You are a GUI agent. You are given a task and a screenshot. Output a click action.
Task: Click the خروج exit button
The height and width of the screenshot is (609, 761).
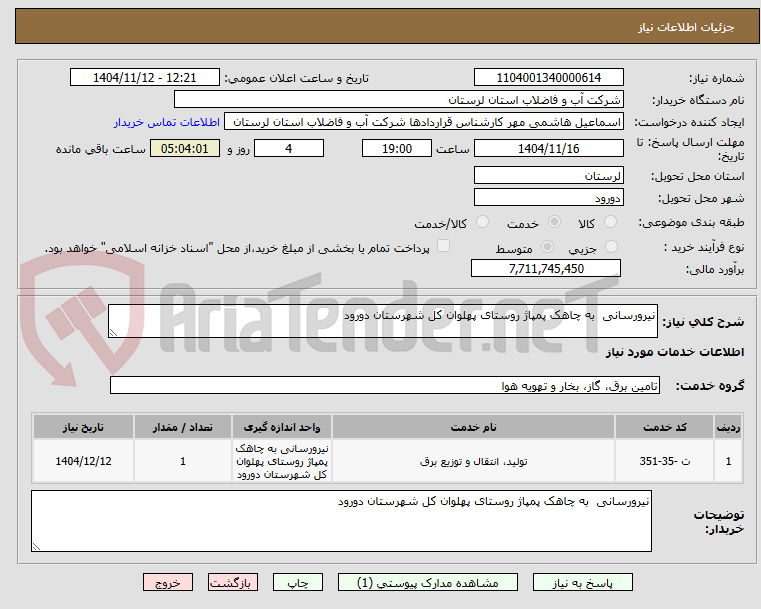(x=168, y=582)
